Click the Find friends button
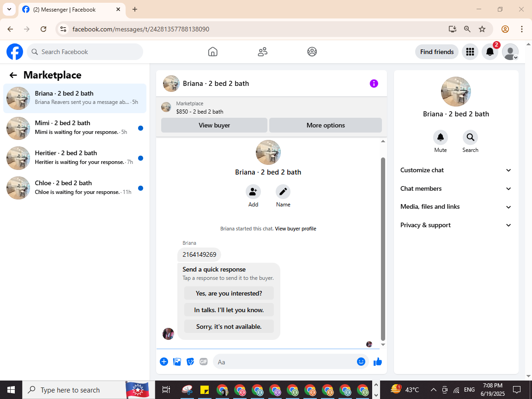 [x=437, y=52]
